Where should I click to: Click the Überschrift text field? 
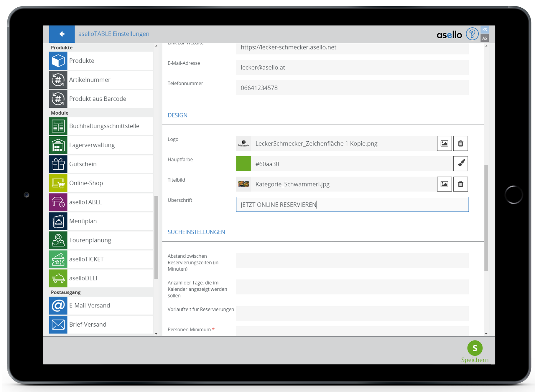click(x=352, y=204)
